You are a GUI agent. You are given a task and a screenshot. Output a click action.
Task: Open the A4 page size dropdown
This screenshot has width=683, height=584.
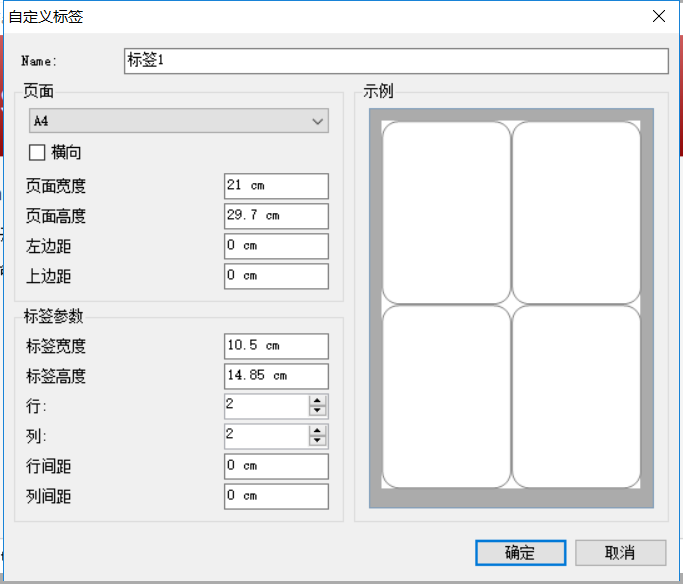179,121
